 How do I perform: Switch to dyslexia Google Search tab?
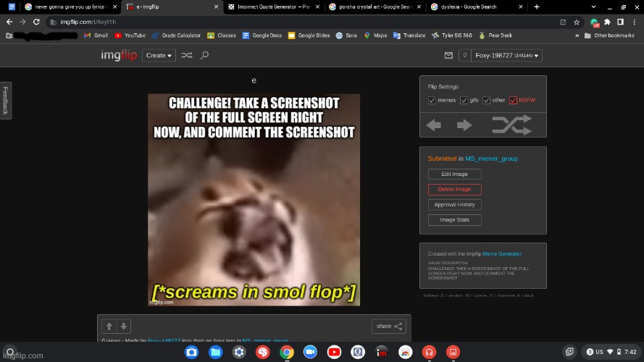click(477, 7)
